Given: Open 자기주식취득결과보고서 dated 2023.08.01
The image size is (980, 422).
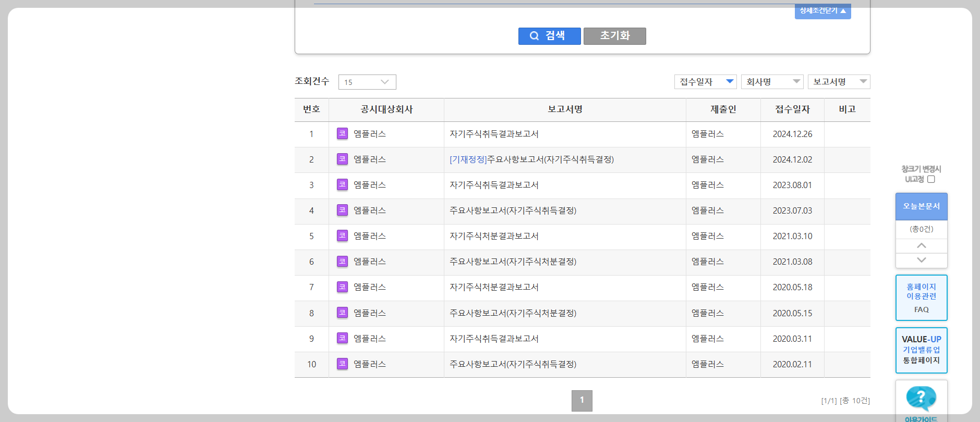Looking at the screenshot, I should coord(494,185).
